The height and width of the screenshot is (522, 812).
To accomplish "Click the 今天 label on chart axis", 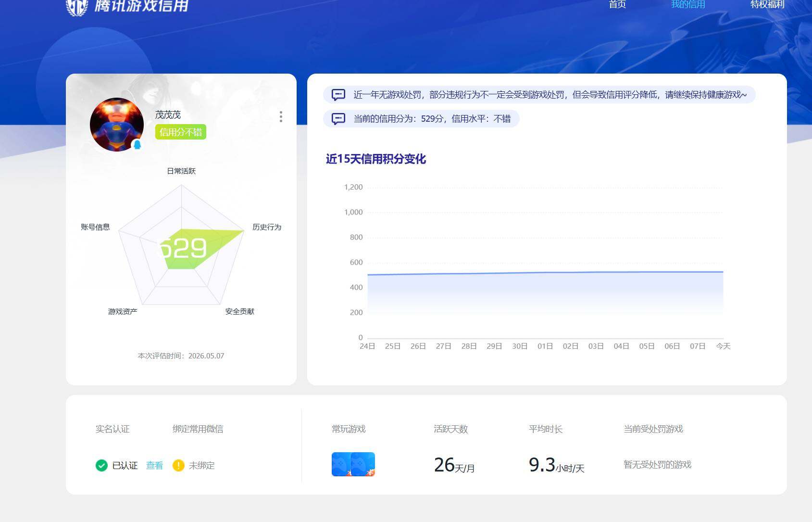I will pyautogui.click(x=723, y=346).
